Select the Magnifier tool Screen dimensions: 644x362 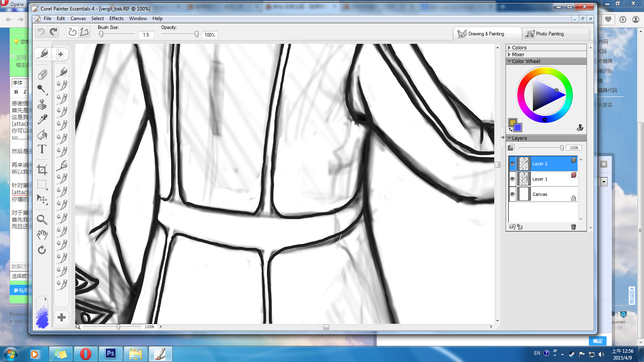click(42, 220)
